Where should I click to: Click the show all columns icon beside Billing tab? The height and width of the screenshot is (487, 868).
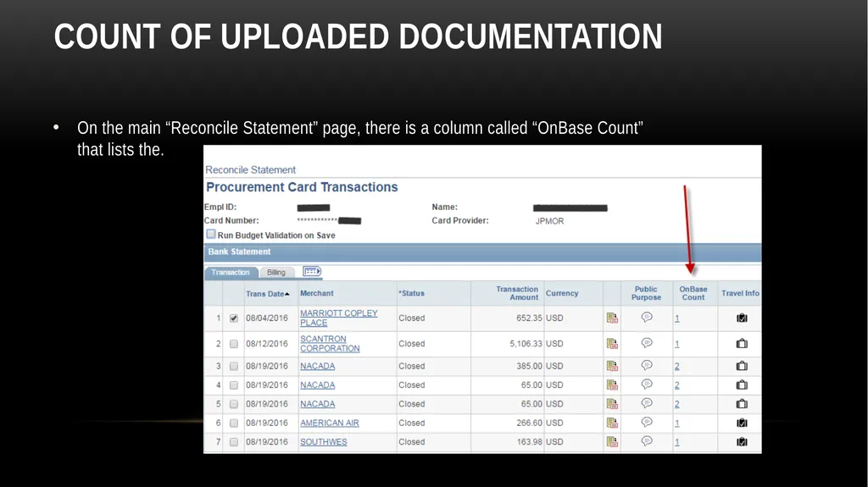click(x=312, y=271)
